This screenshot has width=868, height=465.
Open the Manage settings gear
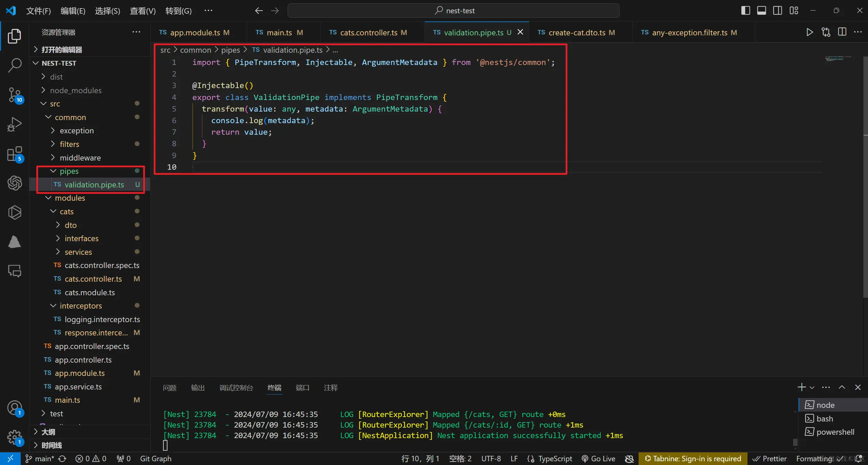[14, 437]
